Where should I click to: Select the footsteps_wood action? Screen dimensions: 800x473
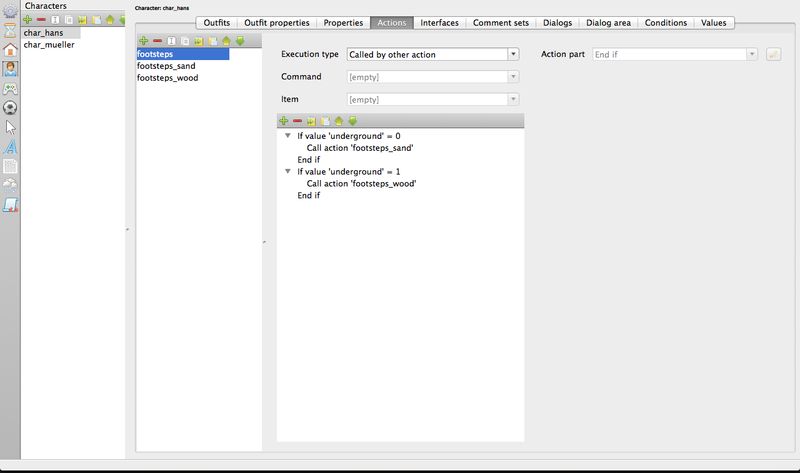pyautogui.click(x=167, y=77)
